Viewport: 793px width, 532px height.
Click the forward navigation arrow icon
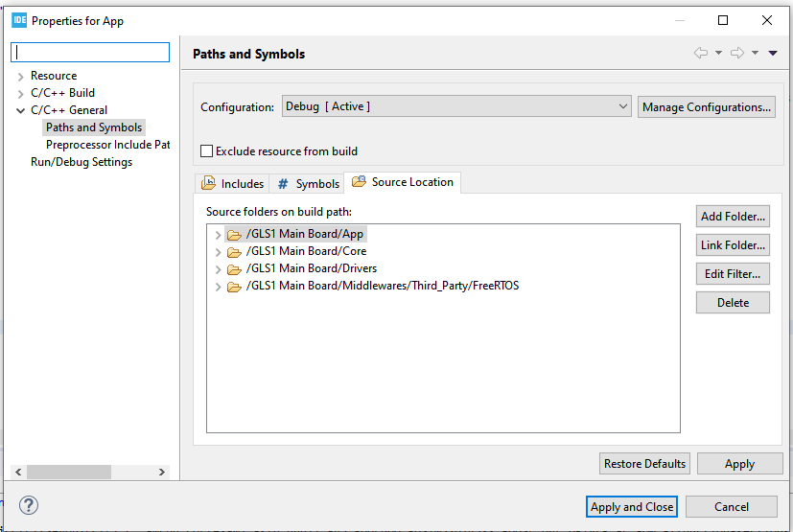click(x=737, y=54)
